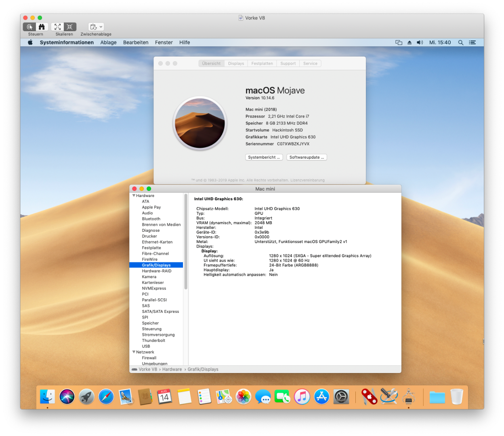504x436 pixels.
Task: Click the Softwareupdate button
Action: click(x=307, y=157)
